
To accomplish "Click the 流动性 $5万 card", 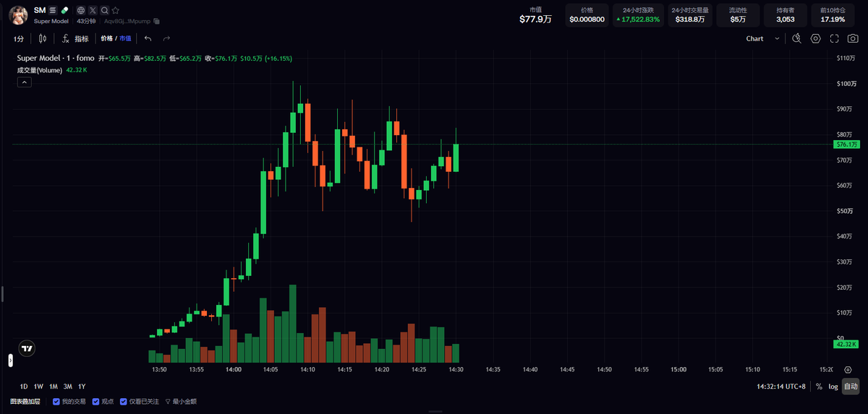I will point(738,15).
